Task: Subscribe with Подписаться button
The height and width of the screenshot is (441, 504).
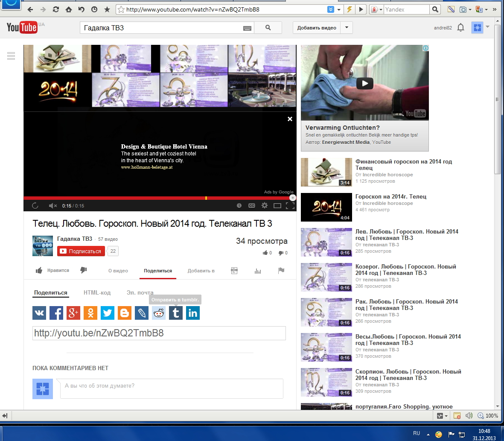Action: pos(81,251)
